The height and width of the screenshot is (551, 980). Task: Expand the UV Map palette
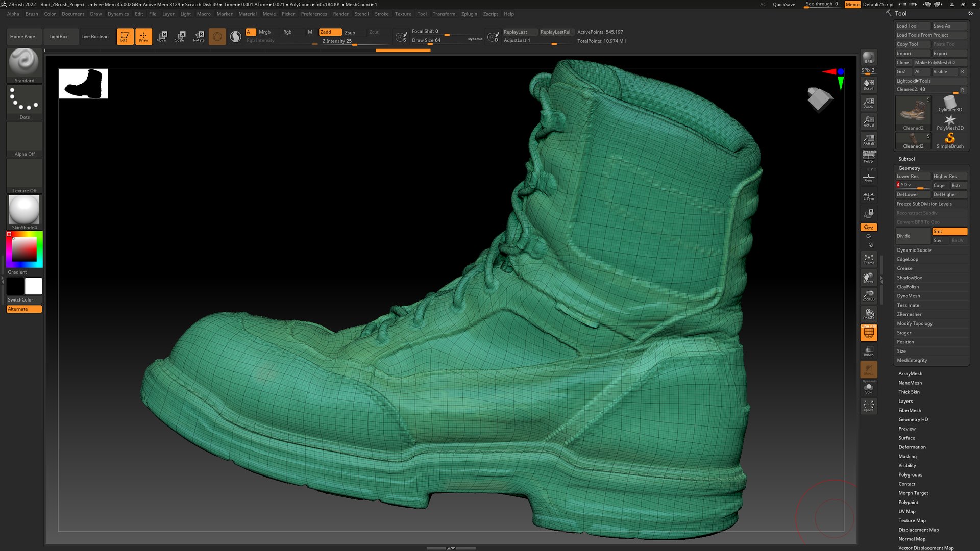click(907, 511)
